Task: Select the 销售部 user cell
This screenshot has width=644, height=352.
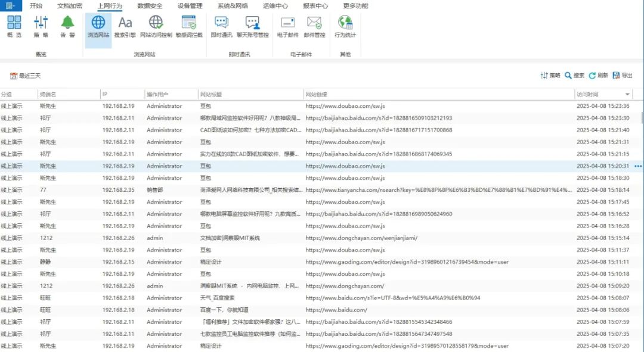Action: (154, 190)
